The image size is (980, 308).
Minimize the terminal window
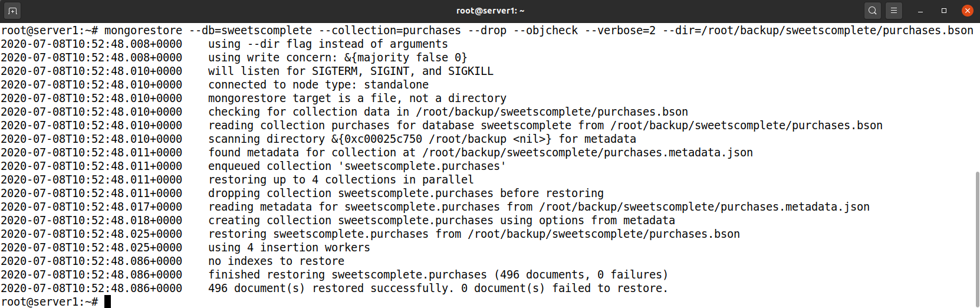point(920,11)
